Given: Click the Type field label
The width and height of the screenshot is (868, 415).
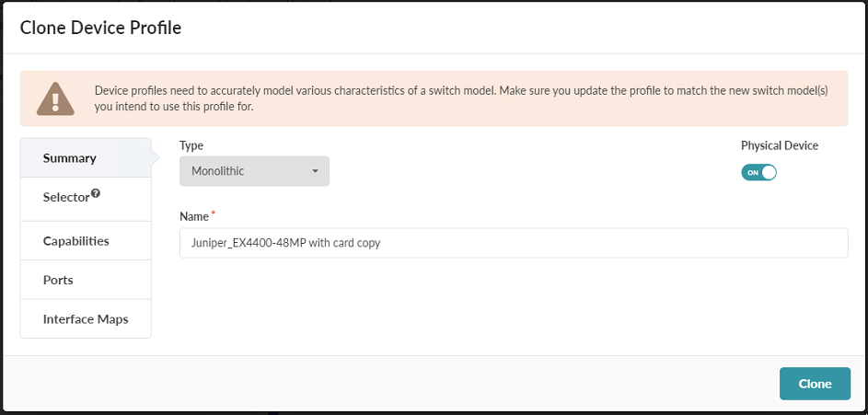Looking at the screenshot, I should click(191, 145).
